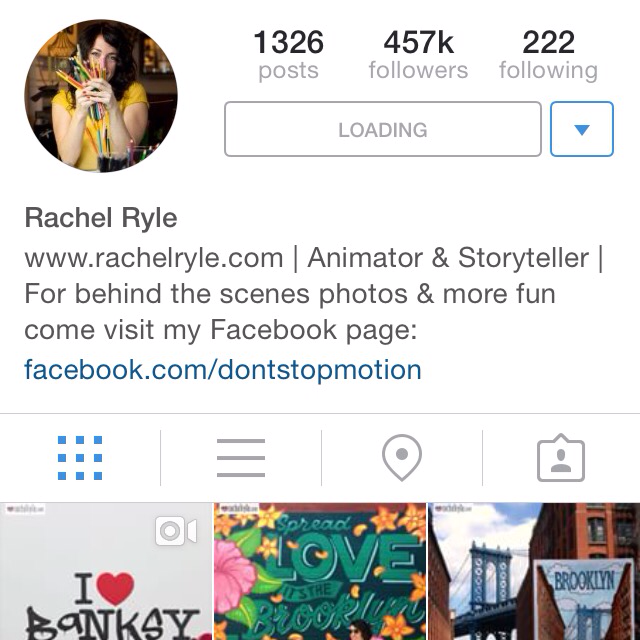Switch to list view of posts
The height and width of the screenshot is (640, 640).
[x=241, y=459]
